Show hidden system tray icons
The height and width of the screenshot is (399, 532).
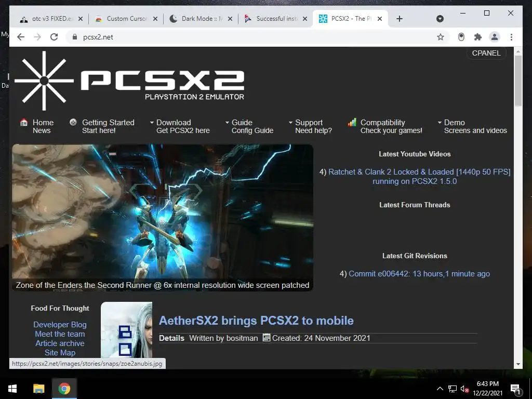click(x=440, y=389)
